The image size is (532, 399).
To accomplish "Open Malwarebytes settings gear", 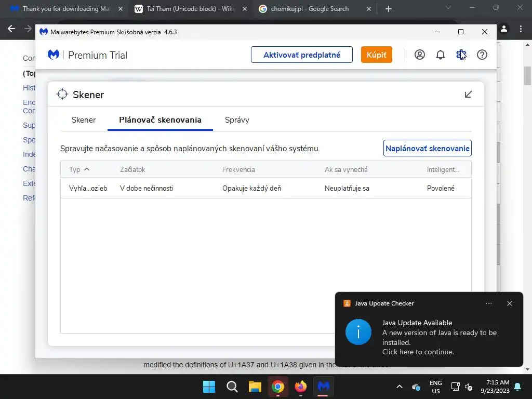I will point(461,55).
